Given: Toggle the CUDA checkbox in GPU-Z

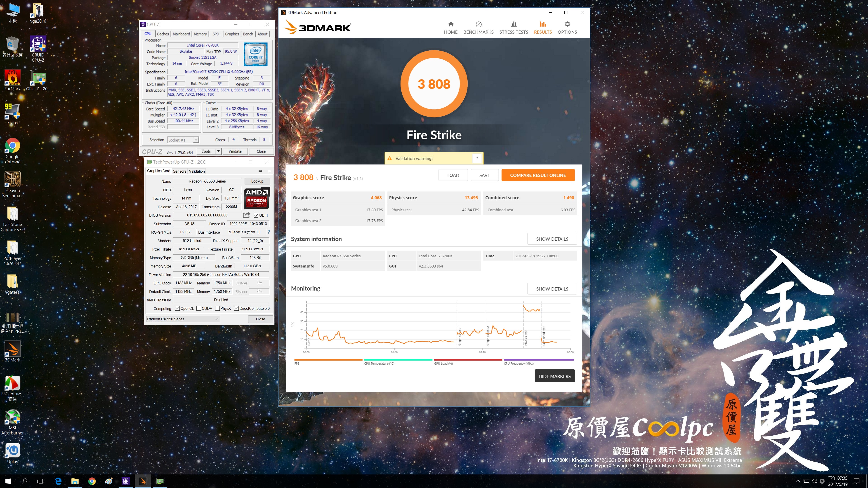Looking at the screenshot, I should click(198, 308).
